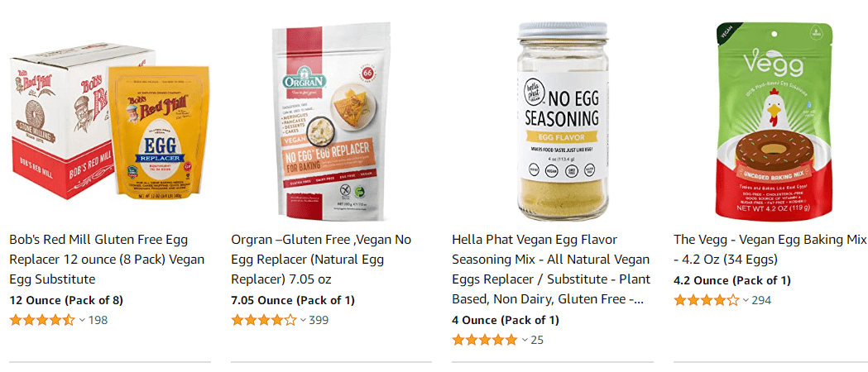868x372 pixels.
Task: View the 25 reviews for Hella Phat
Action: 537,340
